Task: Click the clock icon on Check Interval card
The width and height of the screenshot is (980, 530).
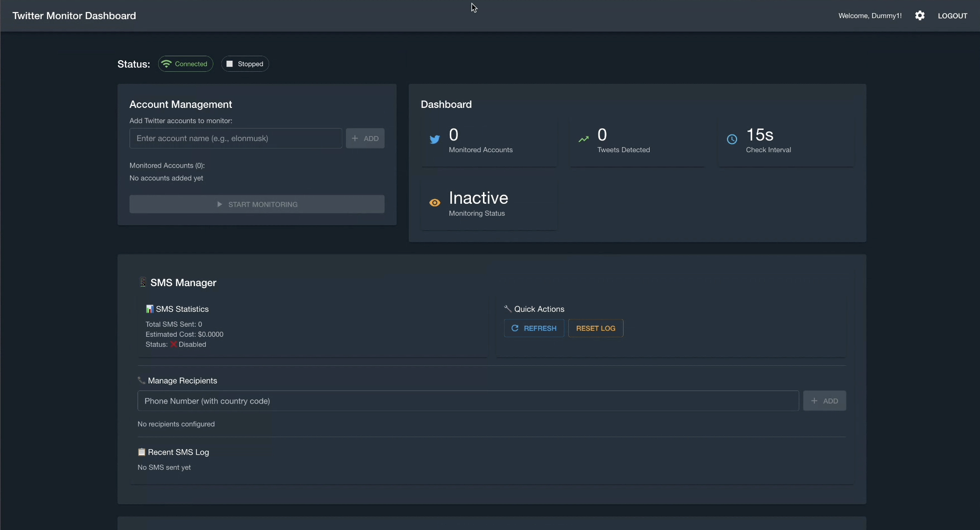Action: pos(732,140)
